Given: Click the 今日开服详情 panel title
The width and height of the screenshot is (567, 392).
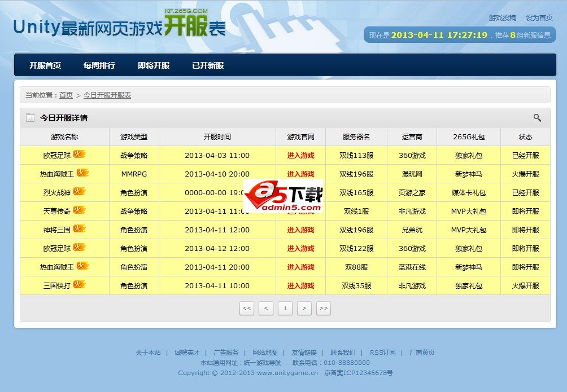Looking at the screenshot, I should pyautogui.click(x=64, y=118).
